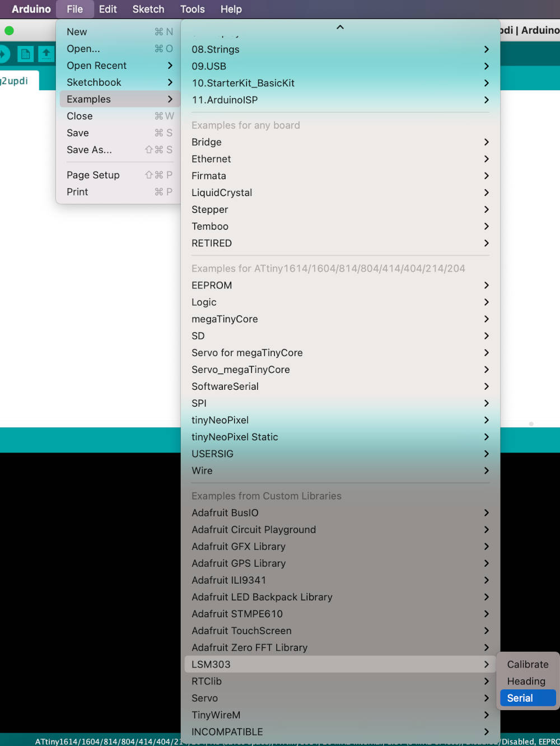The image size is (560, 746).
Task: Open the Wire examples submenu
Action: (340, 470)
